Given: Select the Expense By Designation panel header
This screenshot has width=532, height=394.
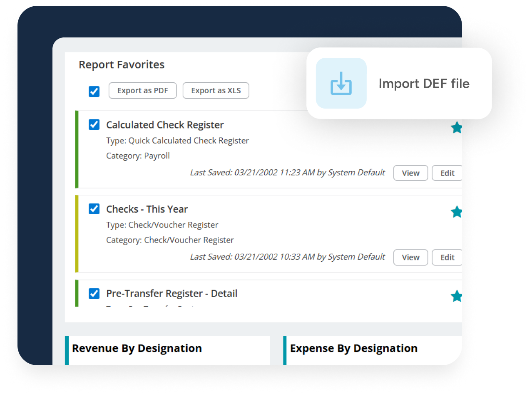Looking at the screenshot, I should tap(353, 348).
